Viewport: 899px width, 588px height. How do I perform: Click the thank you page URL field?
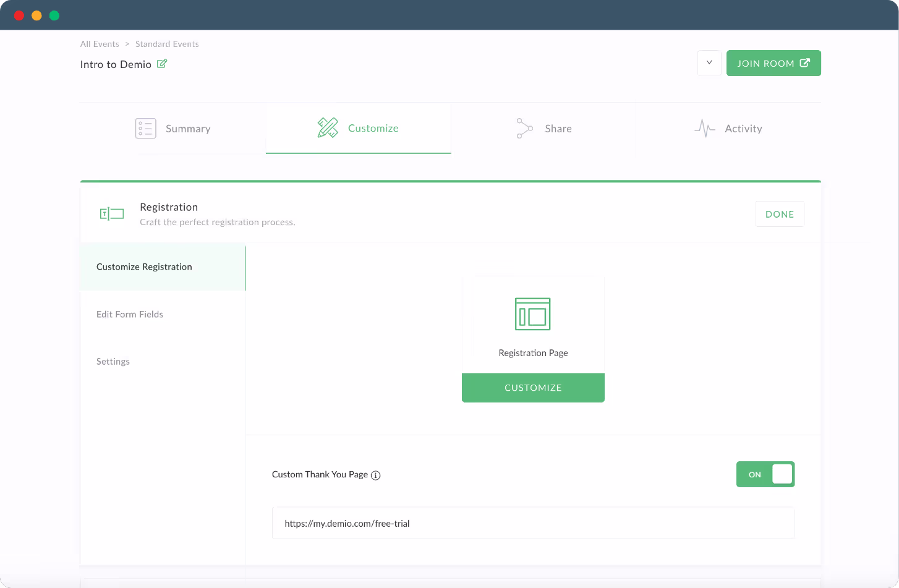pos(533,523)
